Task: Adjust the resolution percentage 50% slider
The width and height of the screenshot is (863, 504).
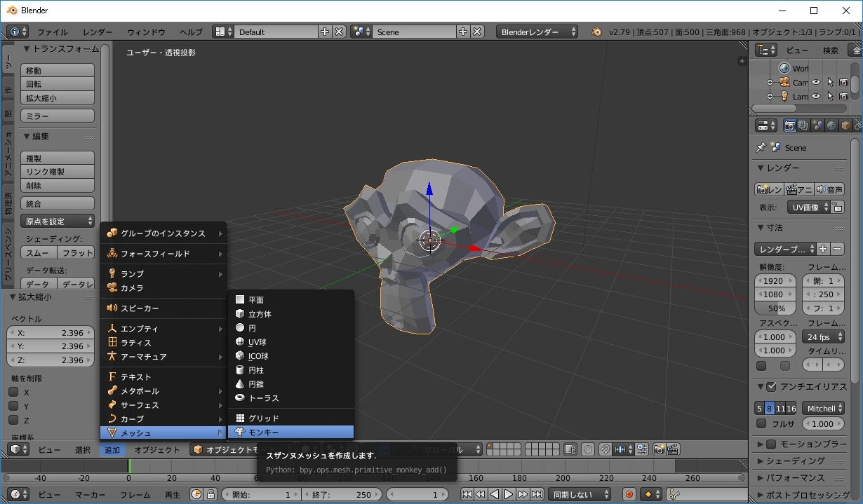Action: [x=775, y=308]
